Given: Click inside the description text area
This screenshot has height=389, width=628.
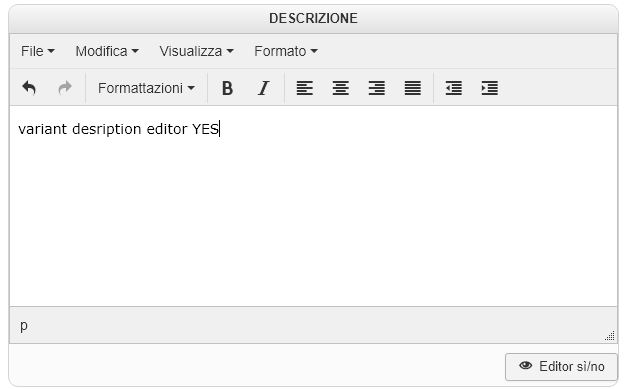Looking at the screenshot, I should pyautogui.click(x=314, y=206).
